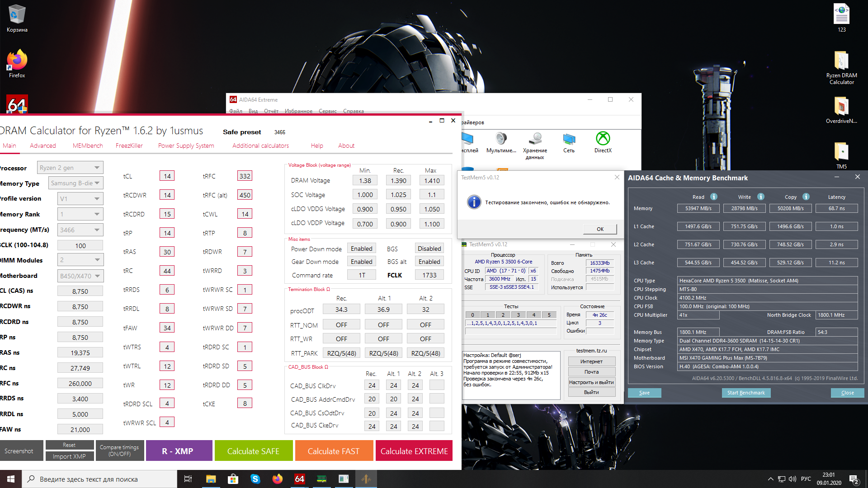Image resolution: width=868 pixels, height=488 pixels.
Task: Click the Skype taskbar icon
Action: 255,479
